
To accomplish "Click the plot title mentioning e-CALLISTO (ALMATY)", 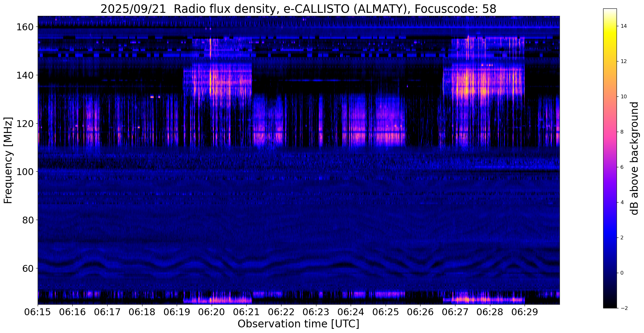I will (x=298, y=9).
